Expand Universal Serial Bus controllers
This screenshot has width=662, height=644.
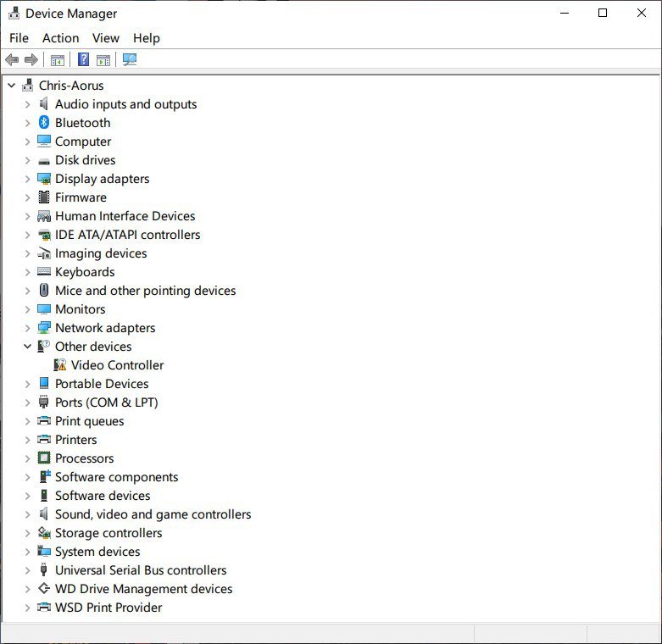point(27,570)
